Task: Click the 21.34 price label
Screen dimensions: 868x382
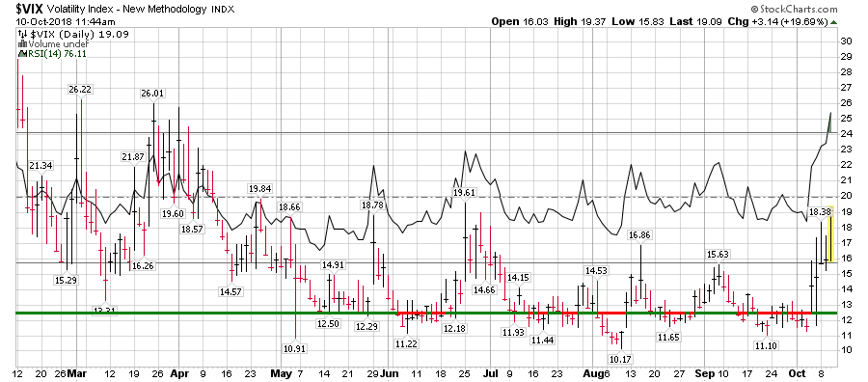Action: click(41, 166)
